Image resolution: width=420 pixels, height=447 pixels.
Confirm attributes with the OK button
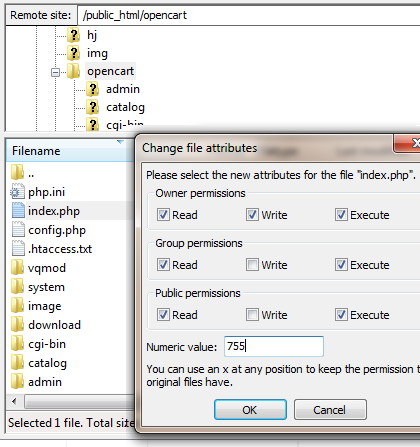coord(250,410)
